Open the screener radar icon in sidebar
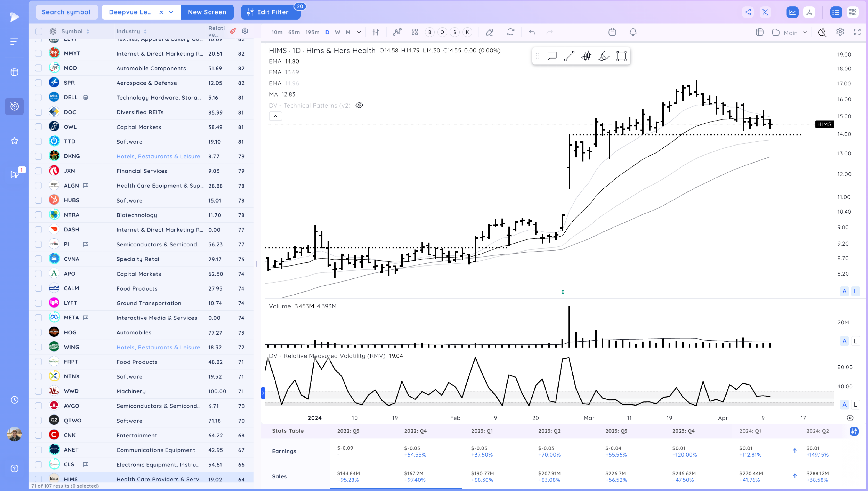The image size is (868, 491). [14, 106]
